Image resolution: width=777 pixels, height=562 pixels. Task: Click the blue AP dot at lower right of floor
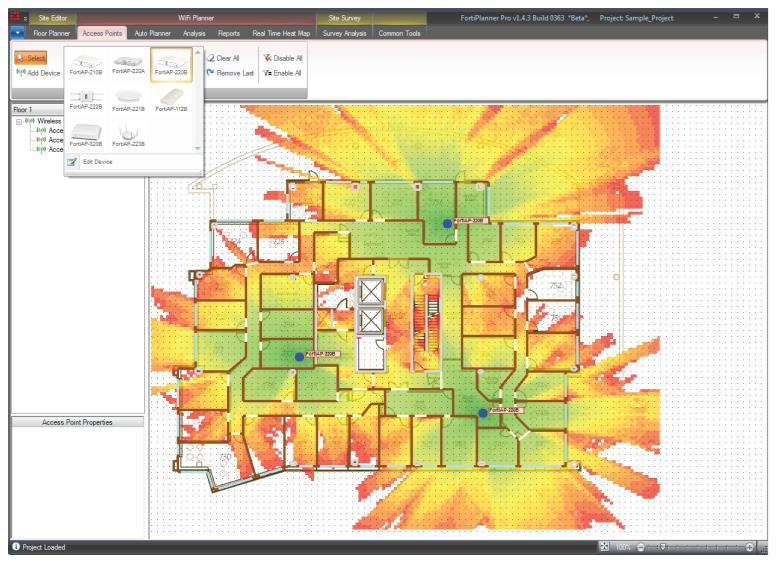click(483, 412)
